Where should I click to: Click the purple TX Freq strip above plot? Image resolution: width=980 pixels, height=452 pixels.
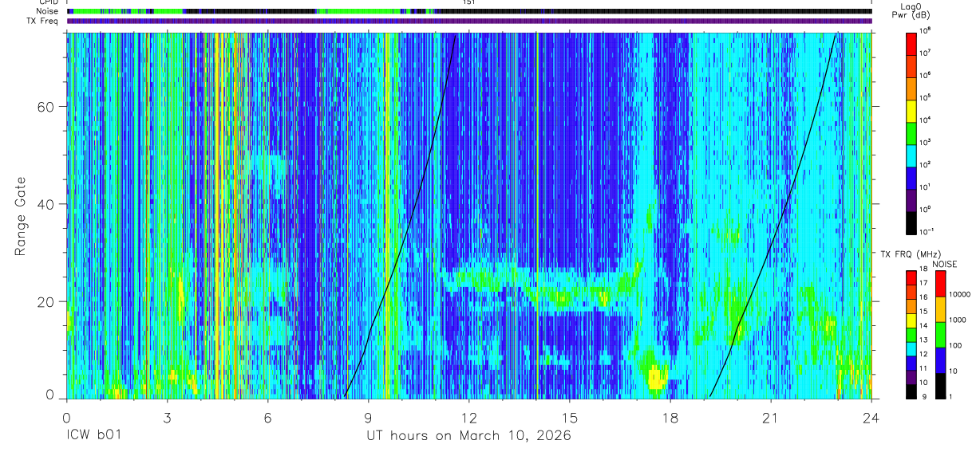[468, 22]
